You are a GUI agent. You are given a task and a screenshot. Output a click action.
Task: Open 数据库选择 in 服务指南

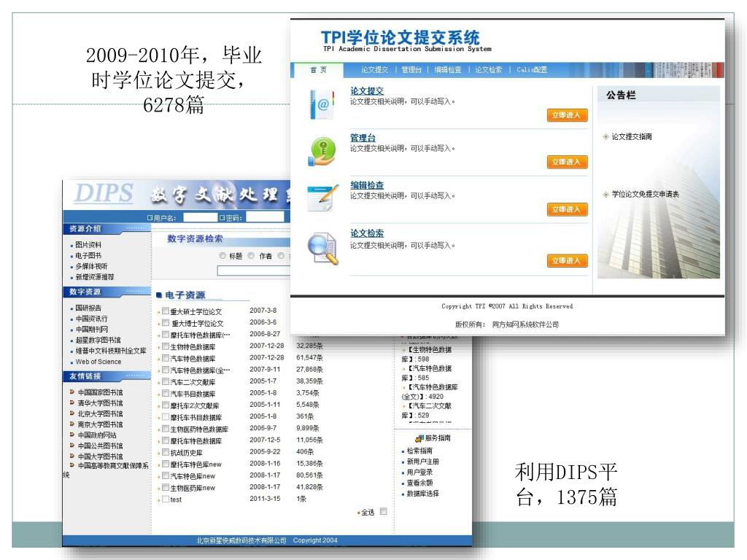(423, 494)
